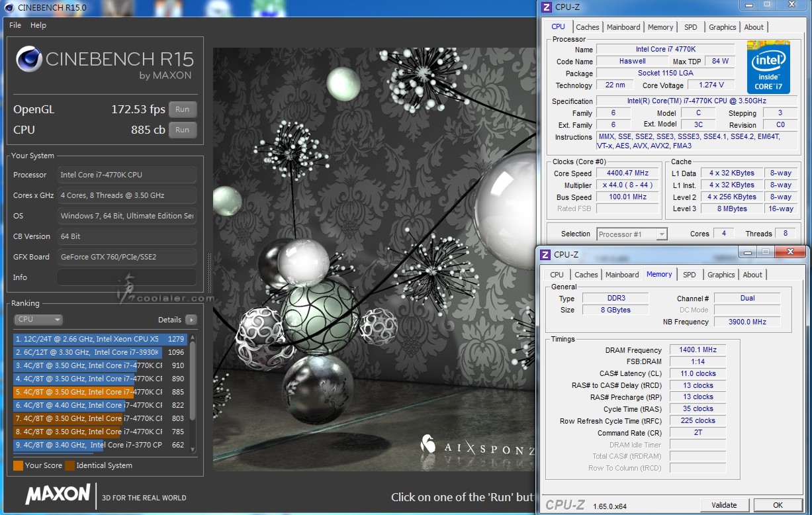Open the CPU ranking type dropdown
Viewport: 812px width, 515px height.
38,320
